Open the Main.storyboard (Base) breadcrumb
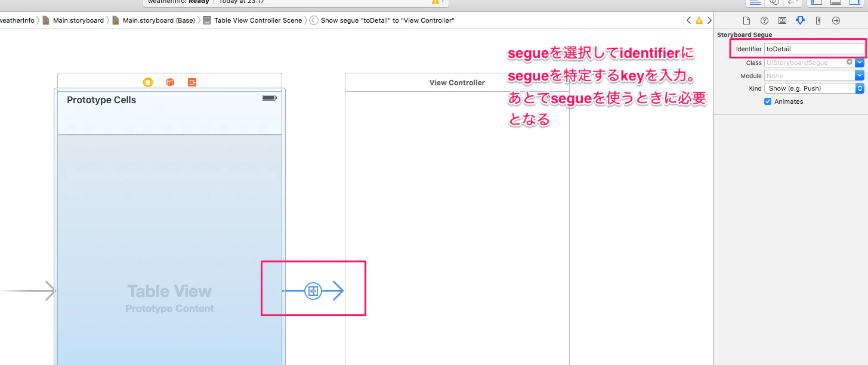This screenshot has height=365, width=868. point(154,20)
